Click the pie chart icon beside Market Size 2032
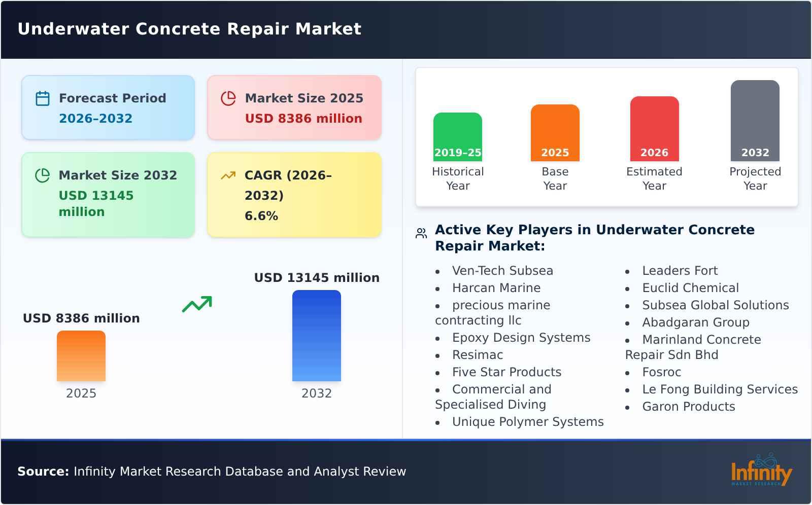 point(43,175)
